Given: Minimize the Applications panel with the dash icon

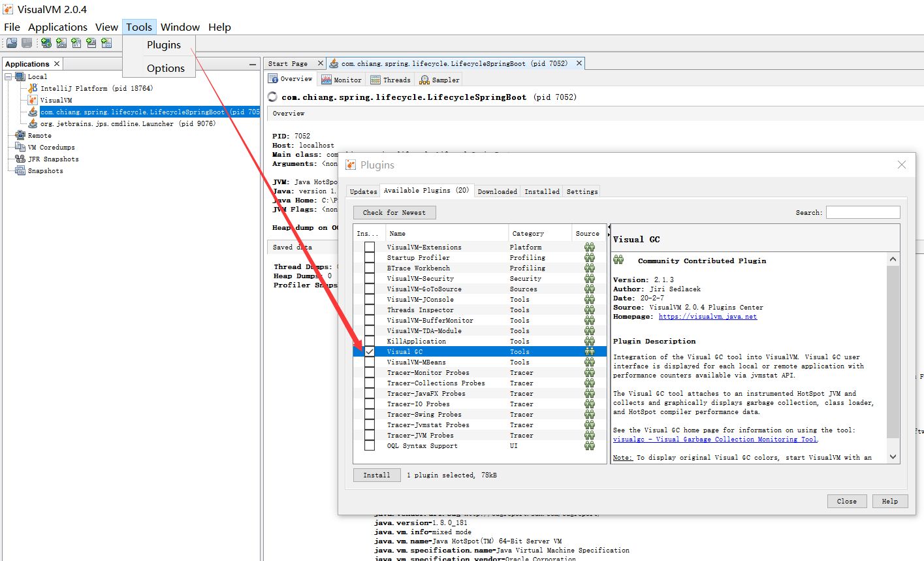Looking at the screenshot, I should (253, 64).
